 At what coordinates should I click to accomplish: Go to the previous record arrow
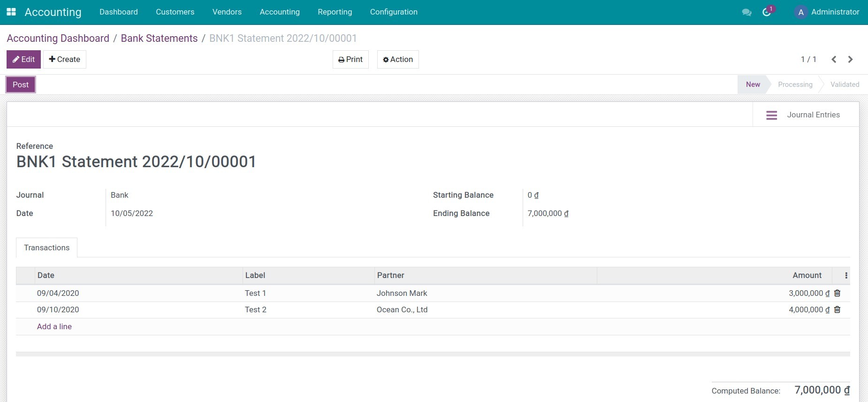click(x=834, y=59)
